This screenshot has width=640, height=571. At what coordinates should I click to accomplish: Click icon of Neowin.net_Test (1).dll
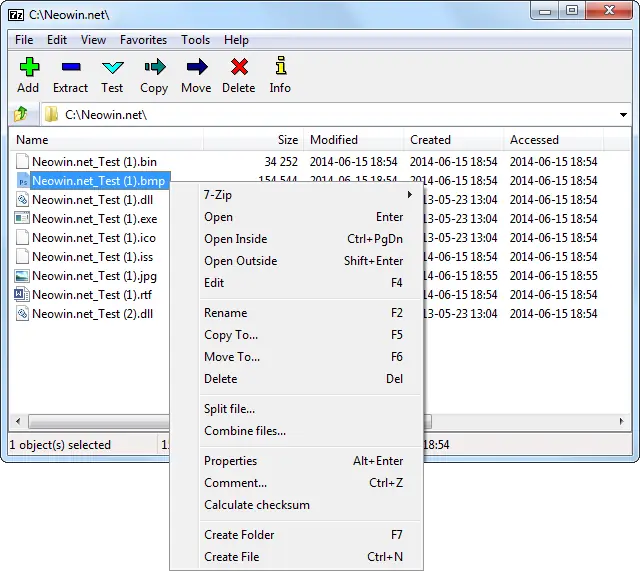point(22,200)
